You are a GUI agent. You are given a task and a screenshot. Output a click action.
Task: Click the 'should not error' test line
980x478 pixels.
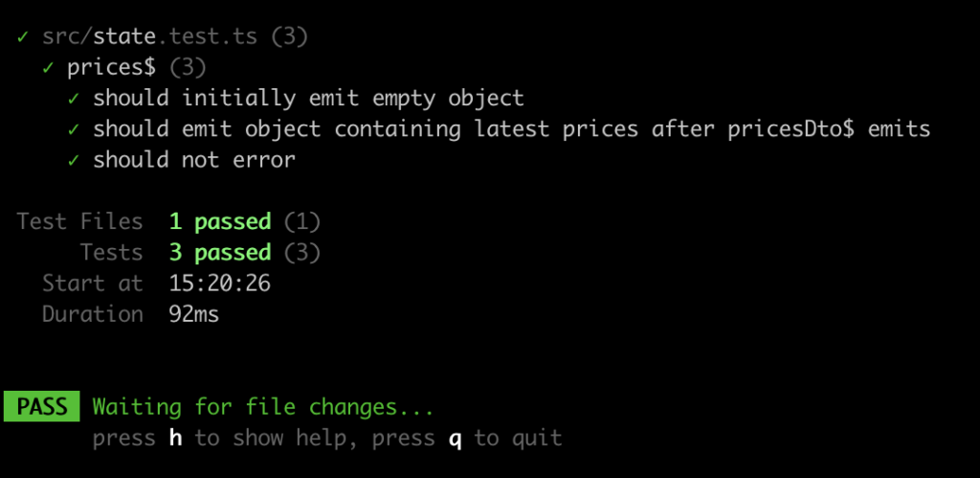click(x=193, y=160)
